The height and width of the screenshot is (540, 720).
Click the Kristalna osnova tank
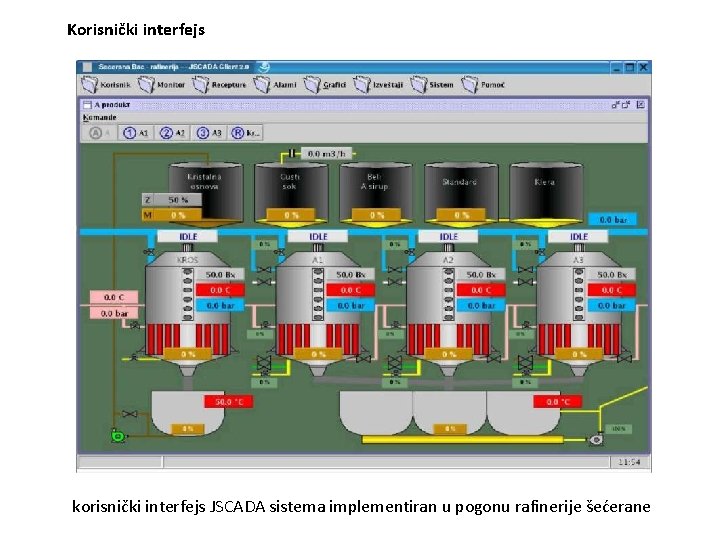click(x=206, y=193)
